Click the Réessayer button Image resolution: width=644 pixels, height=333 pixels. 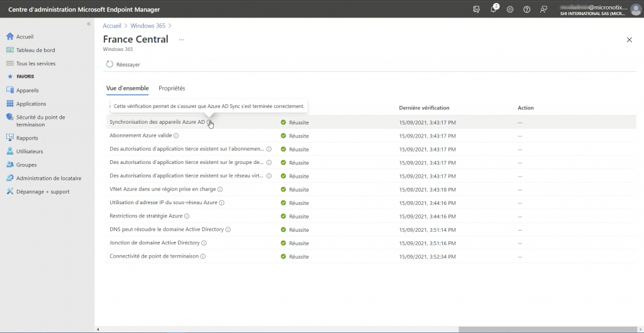[123, 64]
